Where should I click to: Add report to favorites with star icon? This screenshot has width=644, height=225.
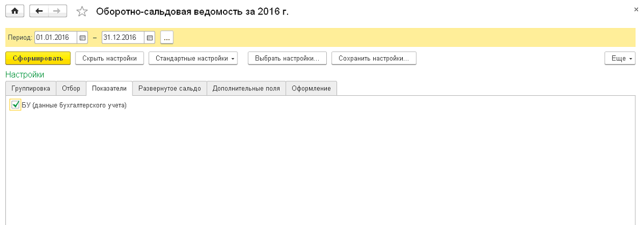(x=82, y=12)
